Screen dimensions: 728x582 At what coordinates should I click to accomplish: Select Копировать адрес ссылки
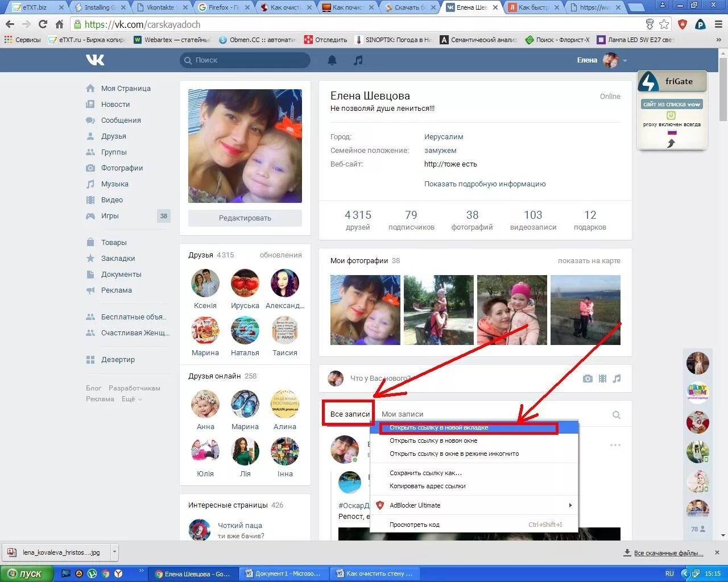[x=474, y=486]
